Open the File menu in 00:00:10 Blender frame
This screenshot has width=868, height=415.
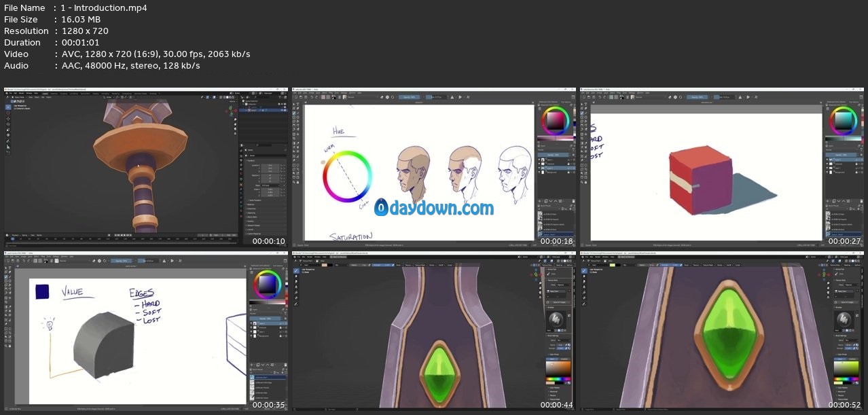tap(10, 93)
